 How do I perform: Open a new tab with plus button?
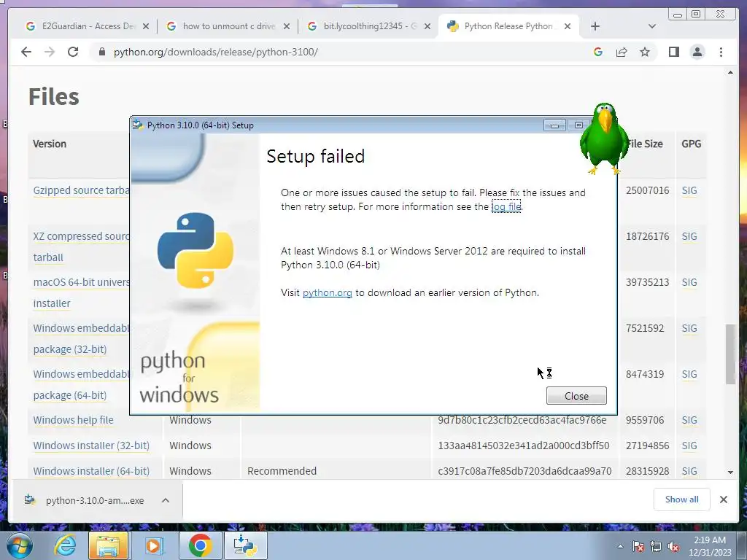point(595,26)
